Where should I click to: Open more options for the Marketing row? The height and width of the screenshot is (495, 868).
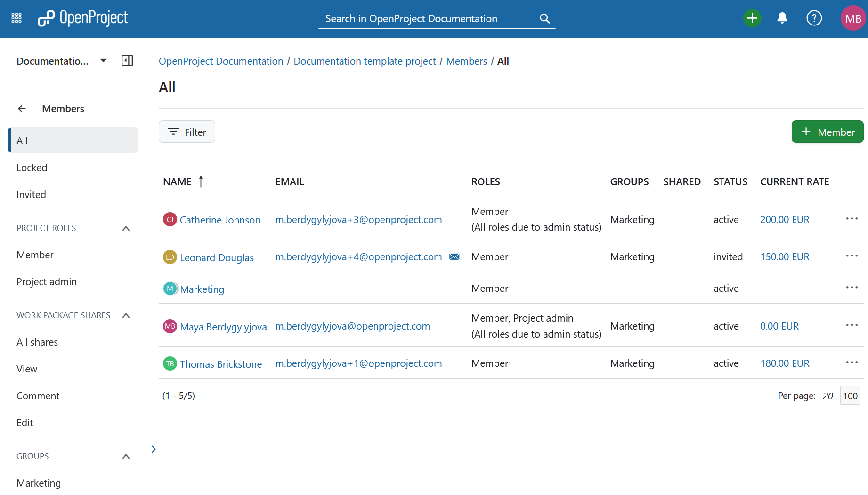pyautogui.click(x=852, y=287)
